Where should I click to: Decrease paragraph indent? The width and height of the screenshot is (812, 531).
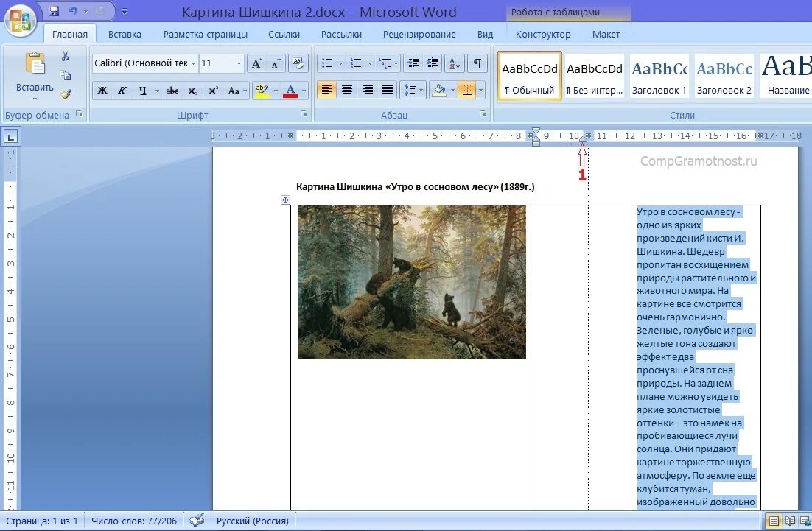pyautogui.click(x=413, y=63)
